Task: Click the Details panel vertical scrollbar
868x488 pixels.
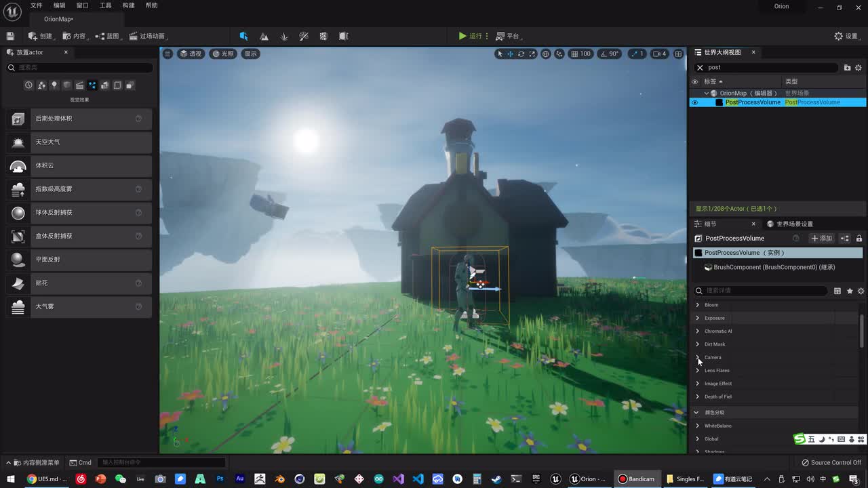Action: [863, 331]
